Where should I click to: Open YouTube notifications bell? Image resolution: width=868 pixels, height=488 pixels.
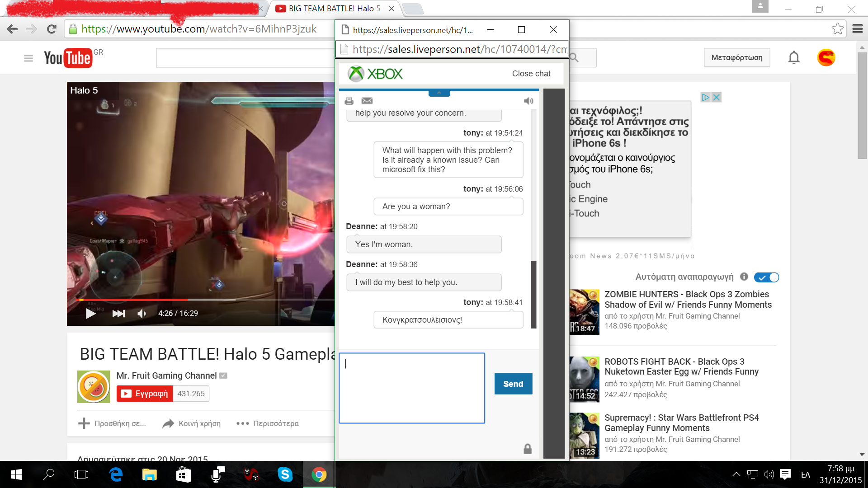point(794,57)
